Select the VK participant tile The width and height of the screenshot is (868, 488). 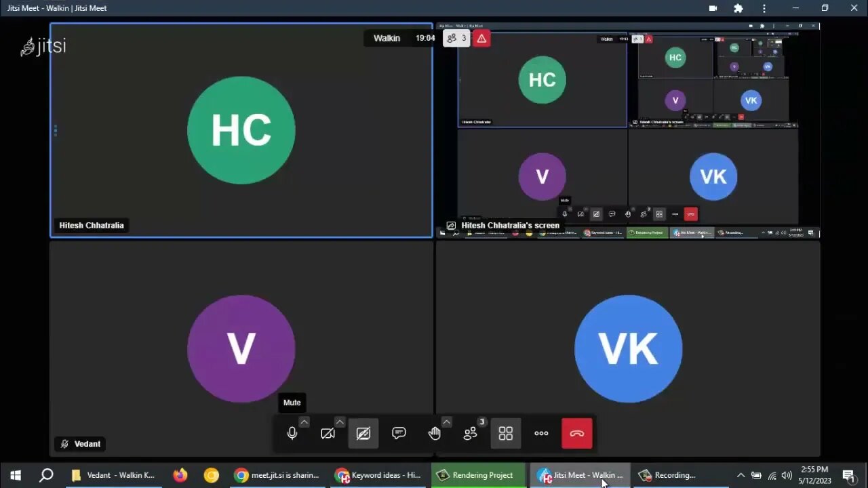click(x=628, y=349)
